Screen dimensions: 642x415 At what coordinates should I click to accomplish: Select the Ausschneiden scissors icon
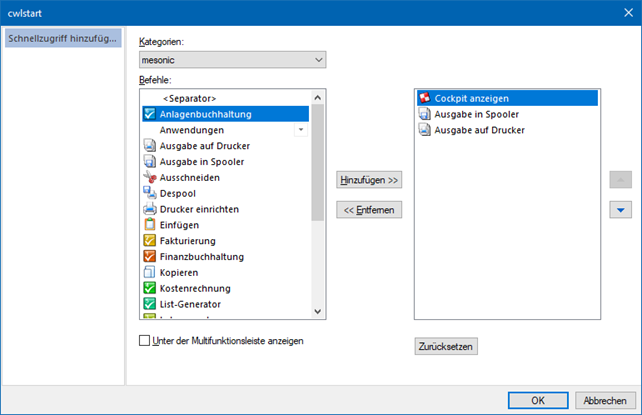pyautogui.click(x=150, y=177)
